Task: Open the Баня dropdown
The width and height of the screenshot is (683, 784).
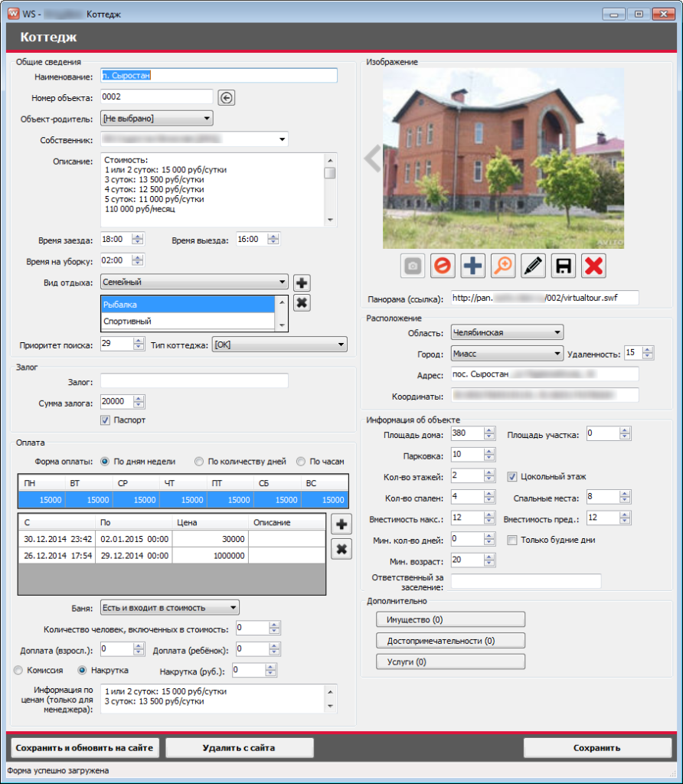Action: 170,607
